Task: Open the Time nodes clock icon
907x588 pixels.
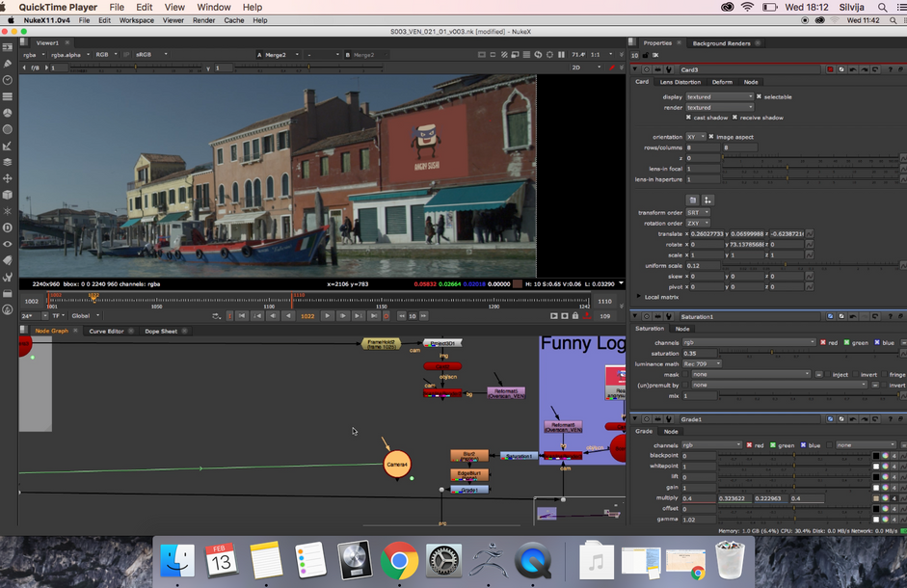Action: [x=8, y=80]
